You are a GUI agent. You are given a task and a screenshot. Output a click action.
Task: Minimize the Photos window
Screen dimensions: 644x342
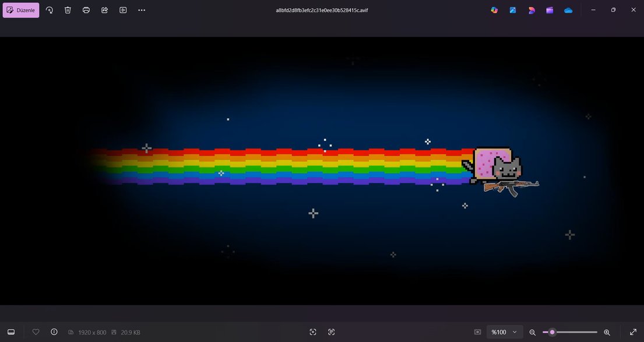pyautogui.click(x=593, y=10)
